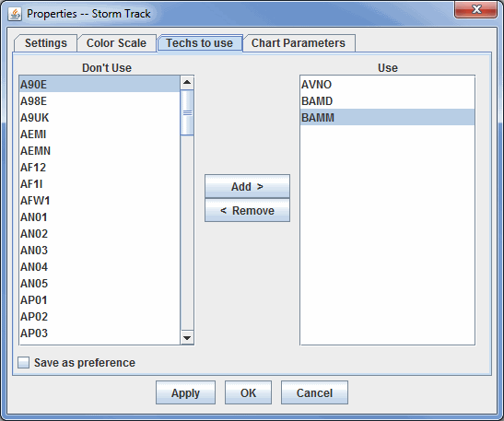The height and width of the screenshot is (421, 504).
Task: Confirm with the OK button
Action: pyautogui.click(x=248, y=392)
